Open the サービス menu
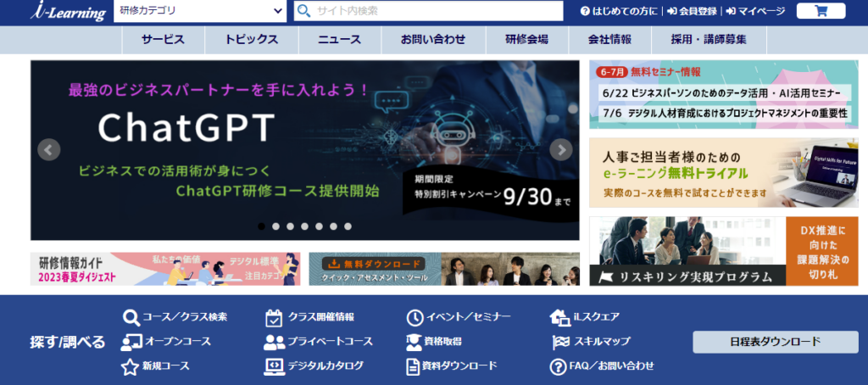The width and height of the screenshot is (868, 385). tap(163, 39)
